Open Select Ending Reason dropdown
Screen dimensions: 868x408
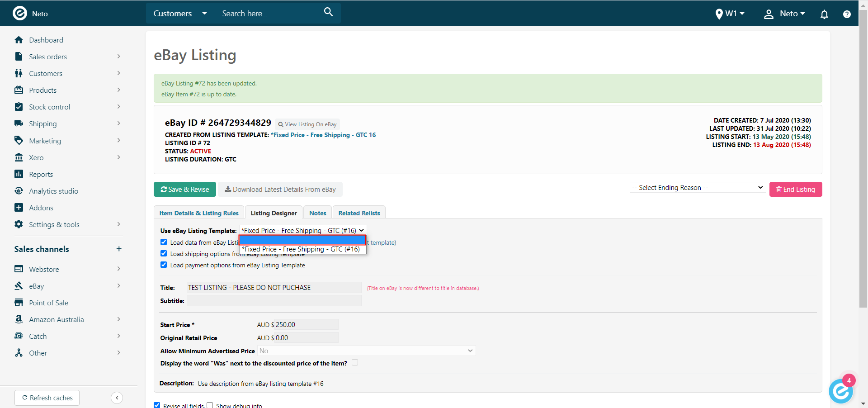[698, 188]
